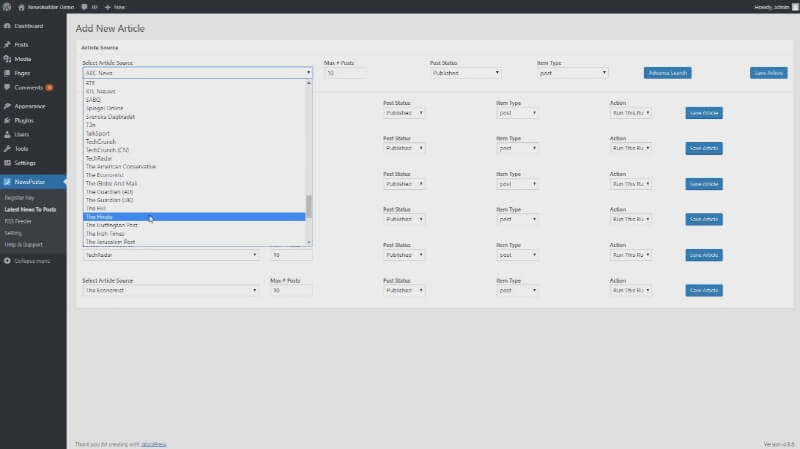The width and height of the screenshot is (800, 449).
Task: Select RTL Nieuws in source list
Action: tap(194, 91)
